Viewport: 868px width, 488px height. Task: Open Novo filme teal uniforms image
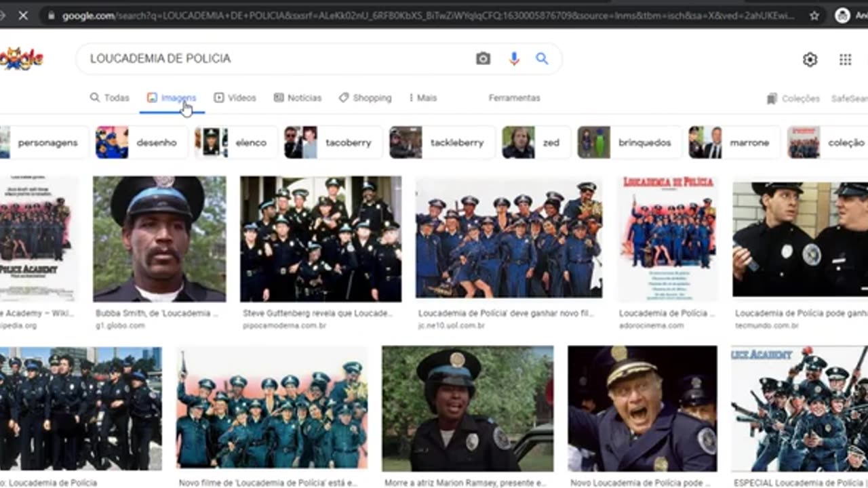[272, 409]
